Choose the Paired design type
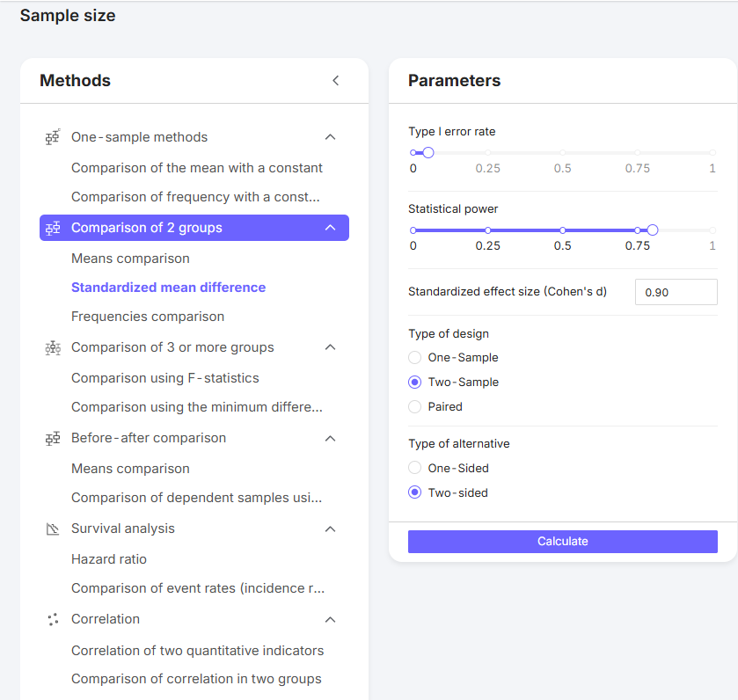 pos(415,407)
